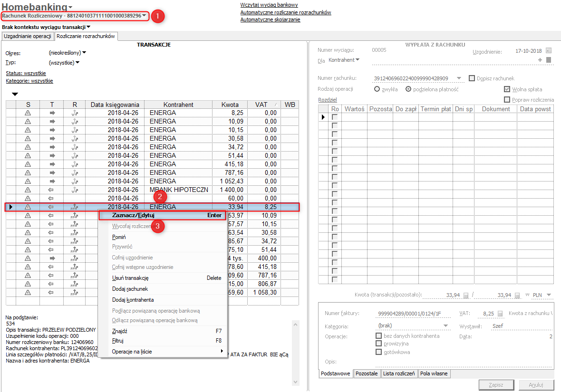This screenshot has width=561, height=392.
Task: Open calculator next to transaction amount 33,94
Action: point(466,296)
